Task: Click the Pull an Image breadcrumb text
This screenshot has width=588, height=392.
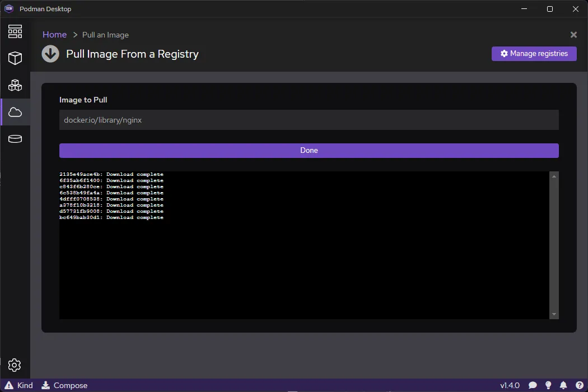Action: pyautogui.click(x=105, y=35)
